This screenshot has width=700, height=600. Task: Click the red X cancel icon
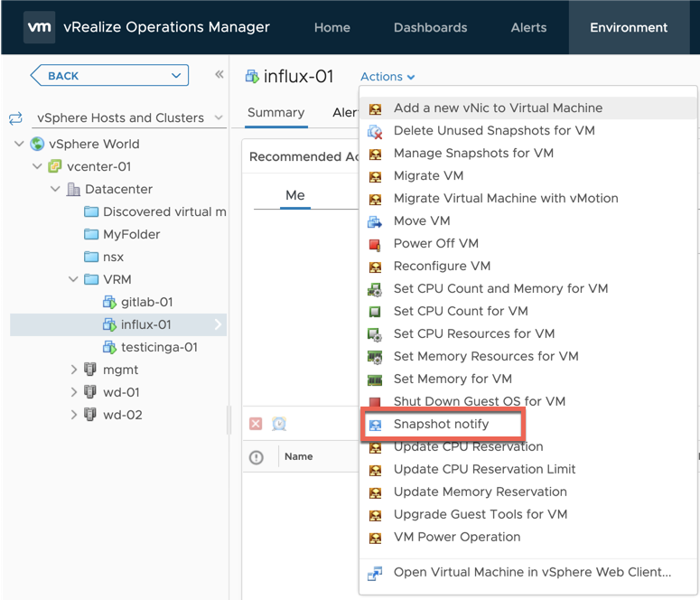[256, 424]
